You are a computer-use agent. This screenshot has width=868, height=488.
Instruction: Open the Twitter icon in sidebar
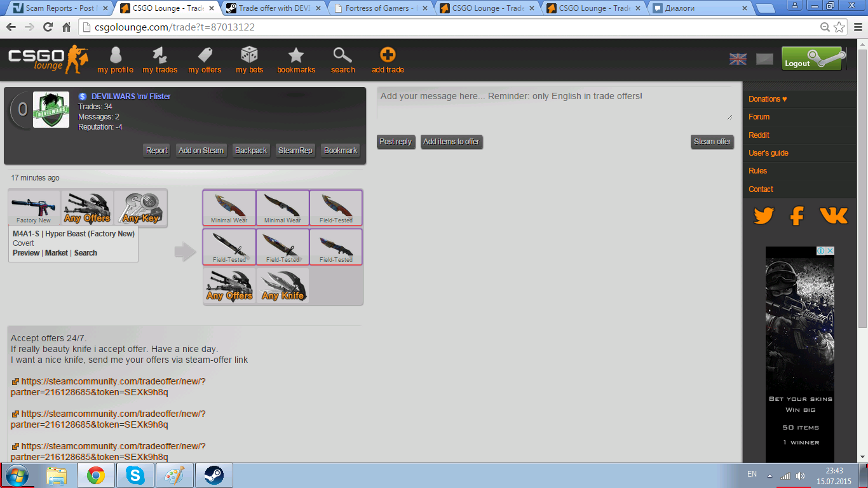tap(763, 216)
